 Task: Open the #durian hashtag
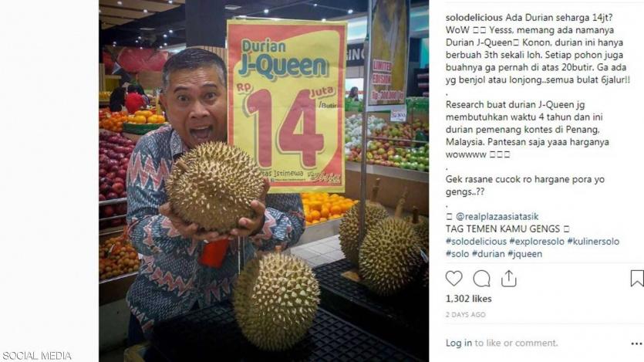click(488, 254)
